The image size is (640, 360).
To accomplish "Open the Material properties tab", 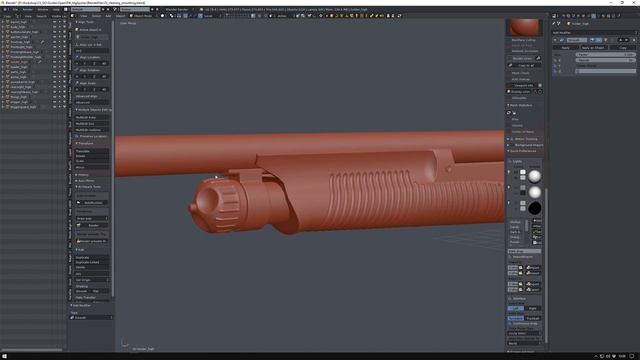I will click(x=603, y=16).
